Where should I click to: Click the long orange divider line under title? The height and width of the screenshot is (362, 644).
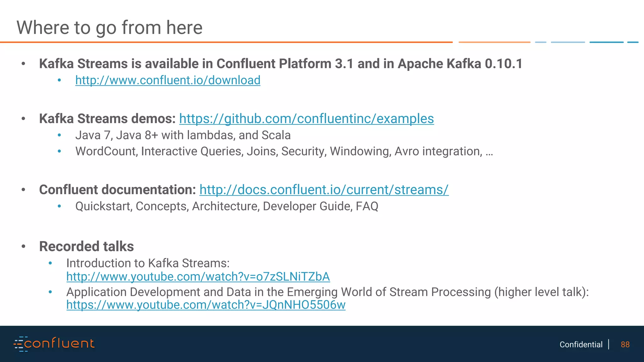point(226,42)
